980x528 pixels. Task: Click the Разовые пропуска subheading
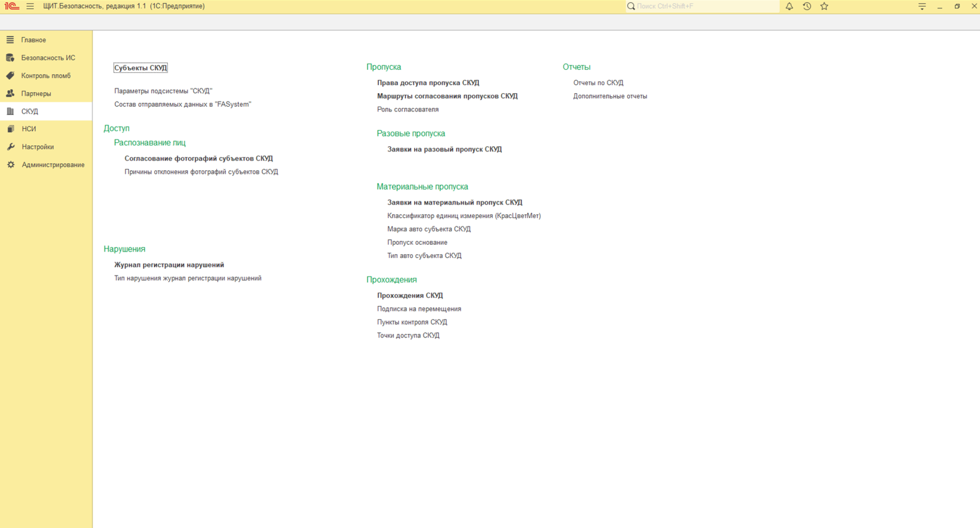(411, 133)
